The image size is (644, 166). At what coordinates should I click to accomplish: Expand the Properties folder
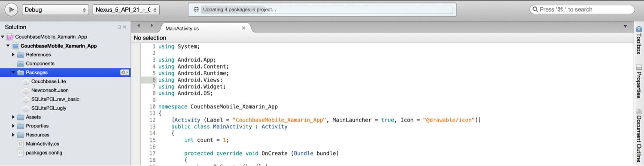[13, 126]
